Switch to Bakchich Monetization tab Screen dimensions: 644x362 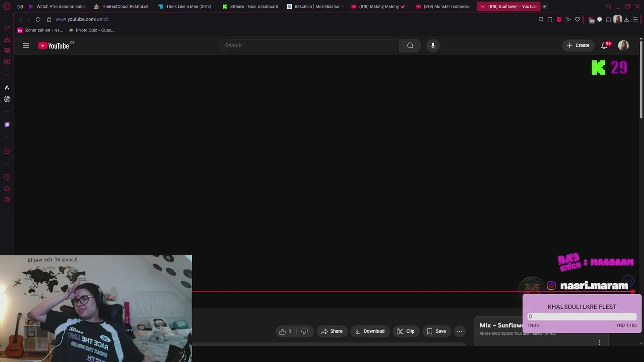point(314,6)
